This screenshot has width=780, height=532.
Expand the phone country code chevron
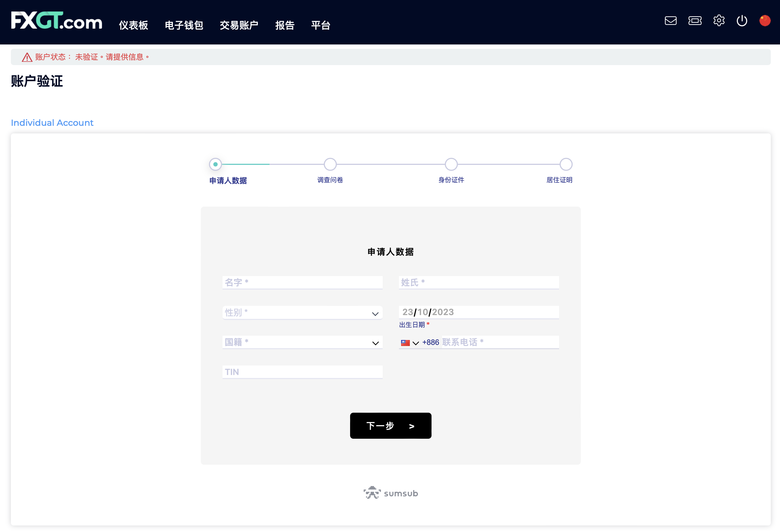click(x=416, y=343)
